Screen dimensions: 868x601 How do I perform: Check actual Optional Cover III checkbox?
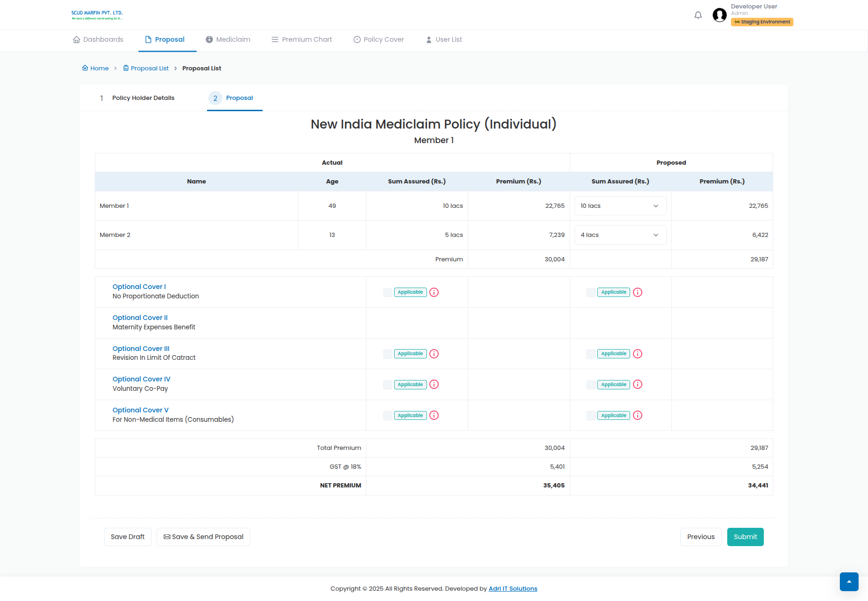click(x=388, y=354)
